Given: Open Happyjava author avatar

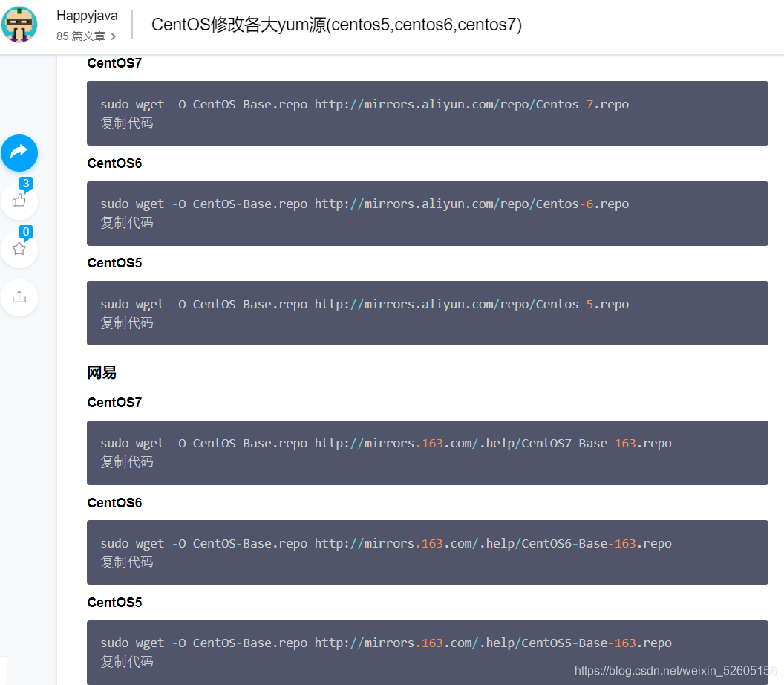Looking at the screenshot, I should pos(19,25).
